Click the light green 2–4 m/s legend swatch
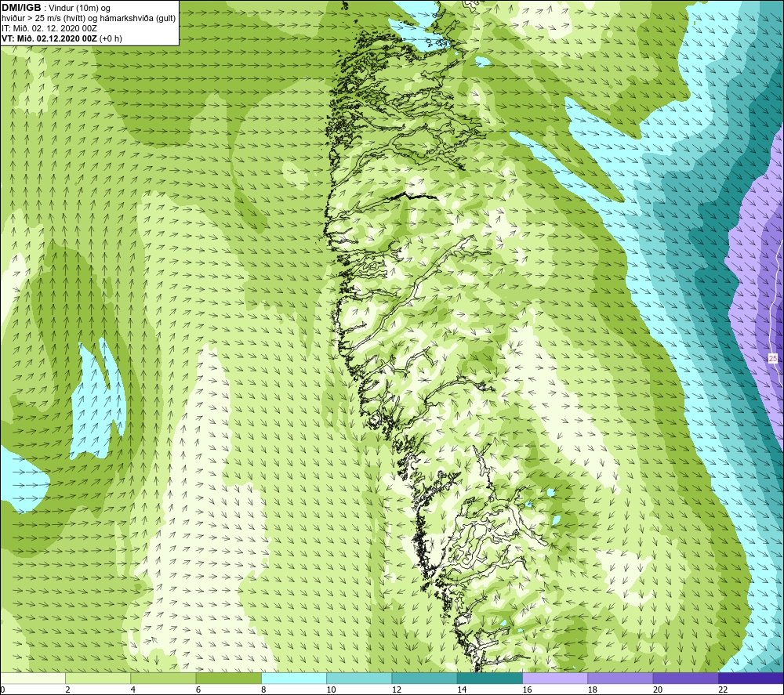Image resolution: width=784 pixels, height=695 pixels. tap(98, 679)
